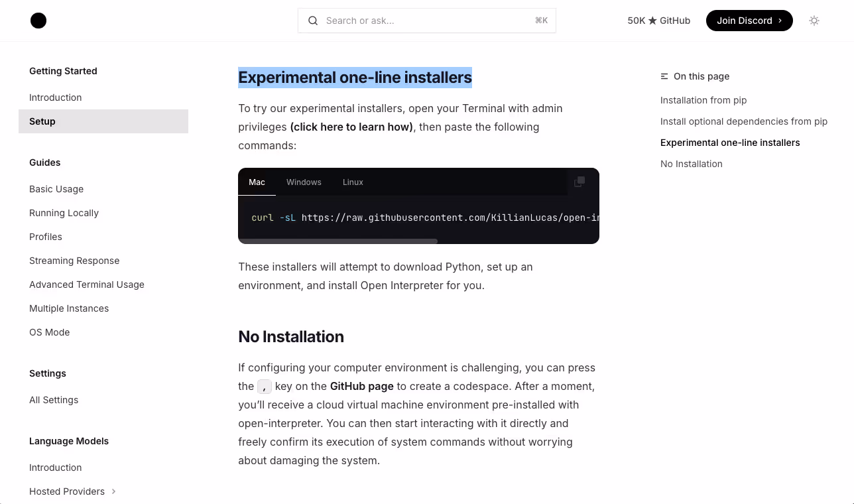
Task: Open the 50K GitHub link
Action: [658, 21]
